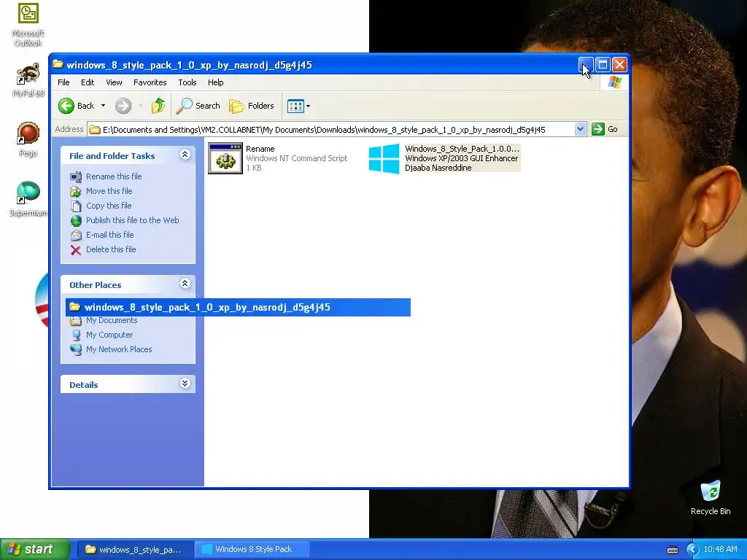The image size is (747, 560).
Task: Open the Favorites menu
Action: click(x=150, y=82)
